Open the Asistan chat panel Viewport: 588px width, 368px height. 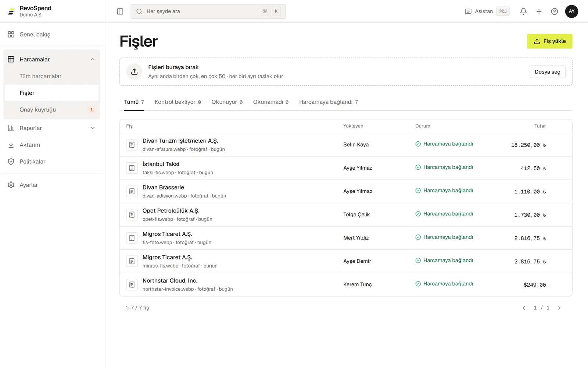click(487, 11)
